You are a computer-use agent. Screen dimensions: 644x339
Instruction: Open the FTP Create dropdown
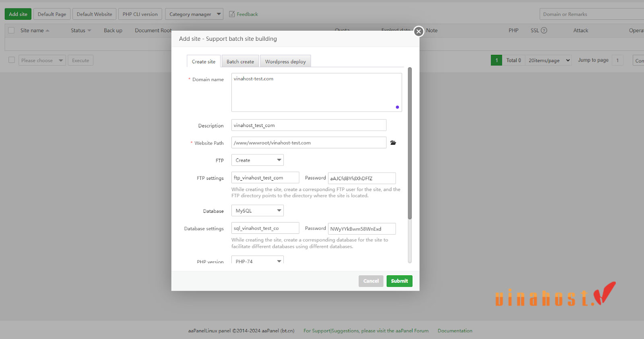coord(258,160)
